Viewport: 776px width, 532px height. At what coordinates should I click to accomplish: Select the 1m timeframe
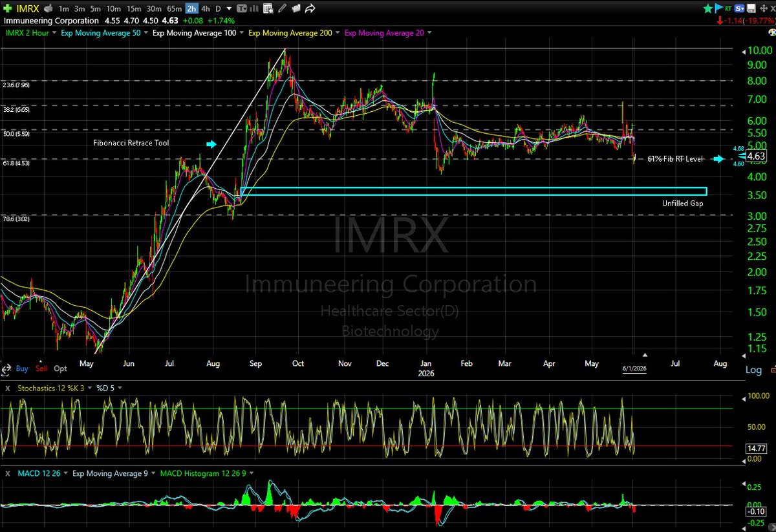(x=63, y=9)
